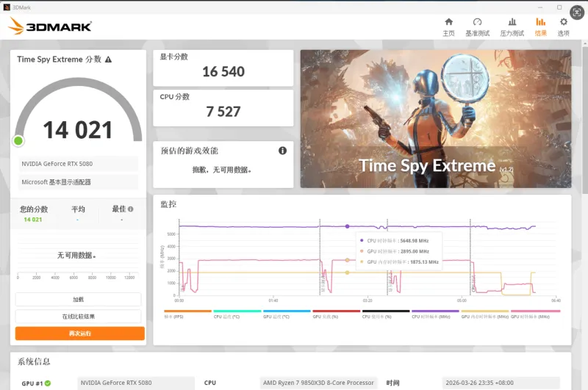Toggle GPU clock frequency legend (pink)
The width and height of the screenshot is (588, 390).
[535, 314]
